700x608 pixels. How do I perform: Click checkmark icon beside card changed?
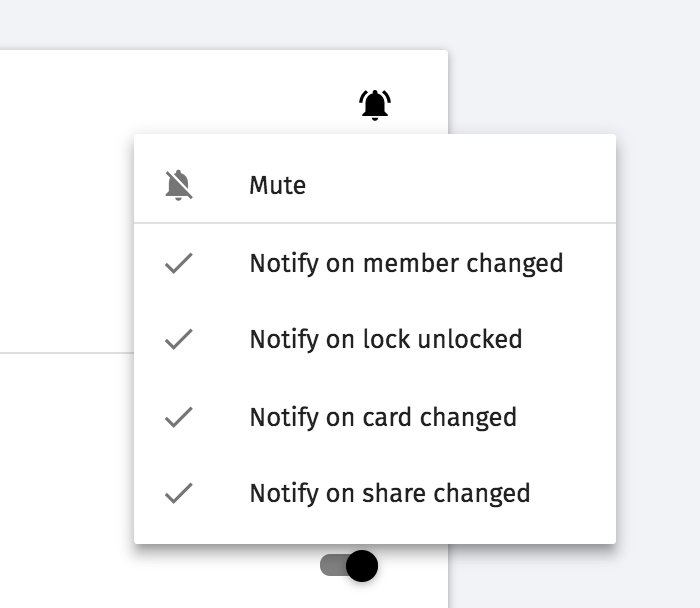[x=179, y=417]
